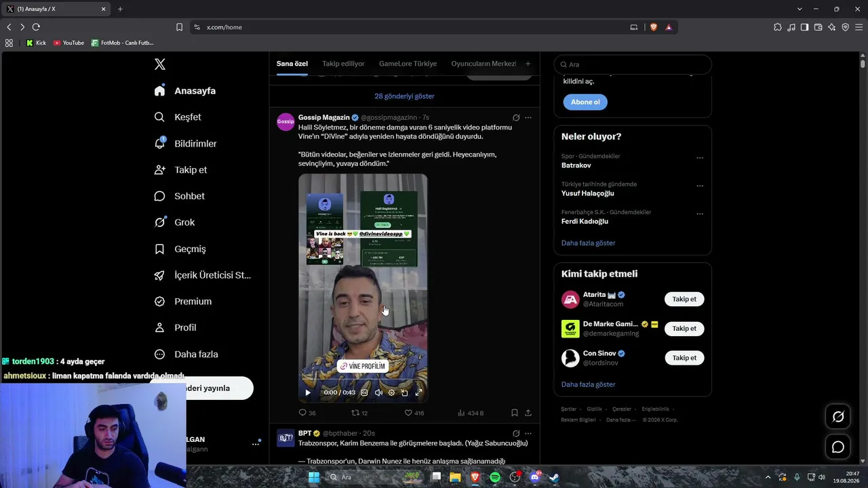Open the floating chat button
868x488 pixels.
point(838,447)
